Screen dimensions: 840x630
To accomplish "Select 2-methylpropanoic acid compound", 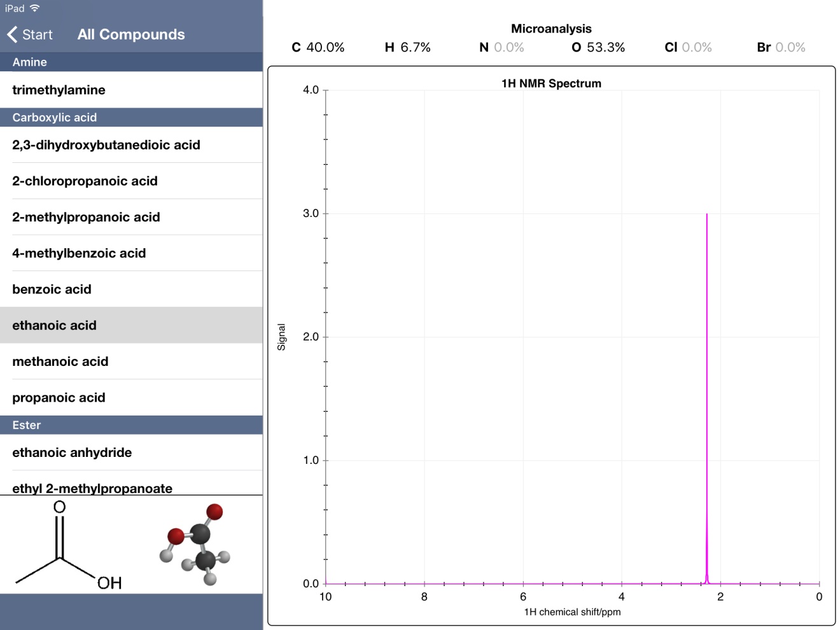I will point(86,217).
